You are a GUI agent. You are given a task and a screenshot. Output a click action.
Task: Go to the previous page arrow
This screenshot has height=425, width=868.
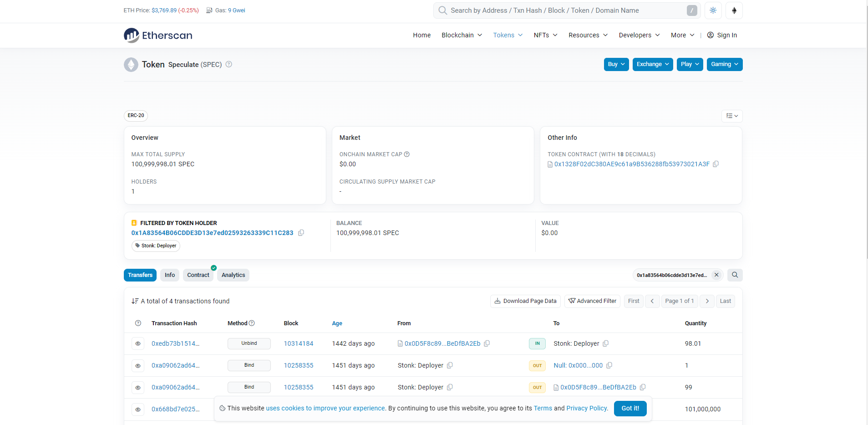(x=652, y=301)
